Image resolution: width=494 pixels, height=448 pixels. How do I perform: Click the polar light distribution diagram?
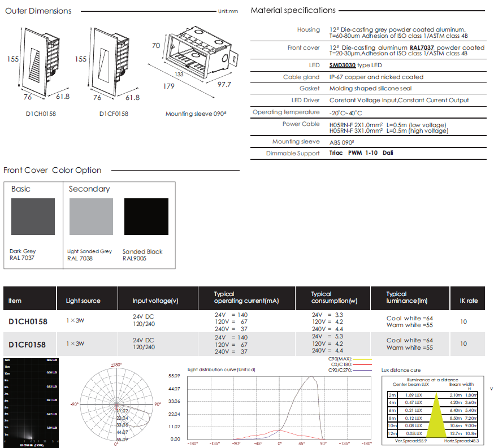[116, 404]
